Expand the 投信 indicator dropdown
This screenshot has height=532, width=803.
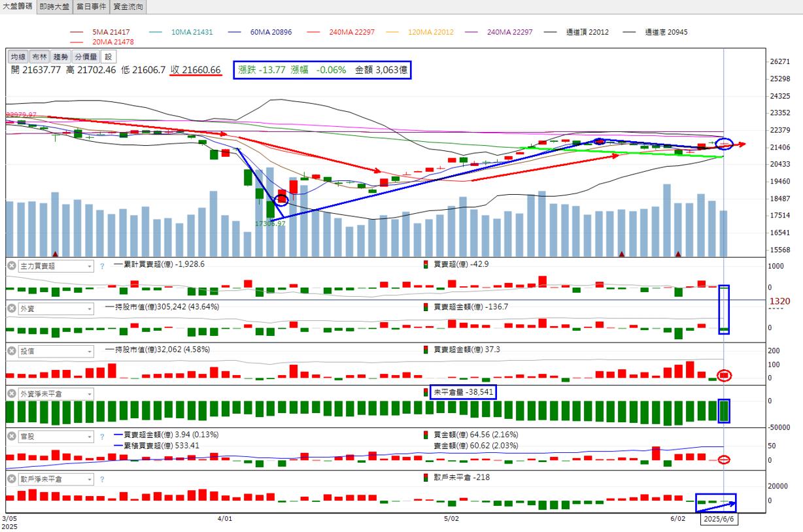pos(89,351)
